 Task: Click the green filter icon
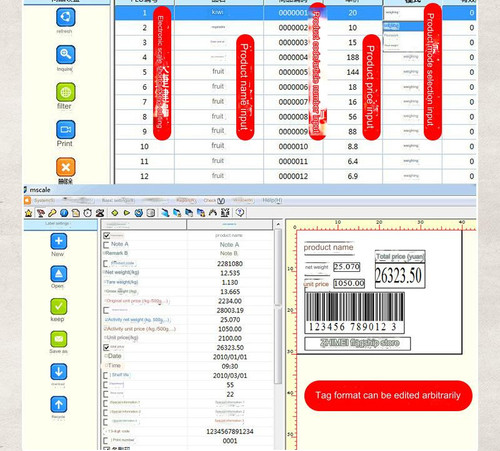coord(65,92)
